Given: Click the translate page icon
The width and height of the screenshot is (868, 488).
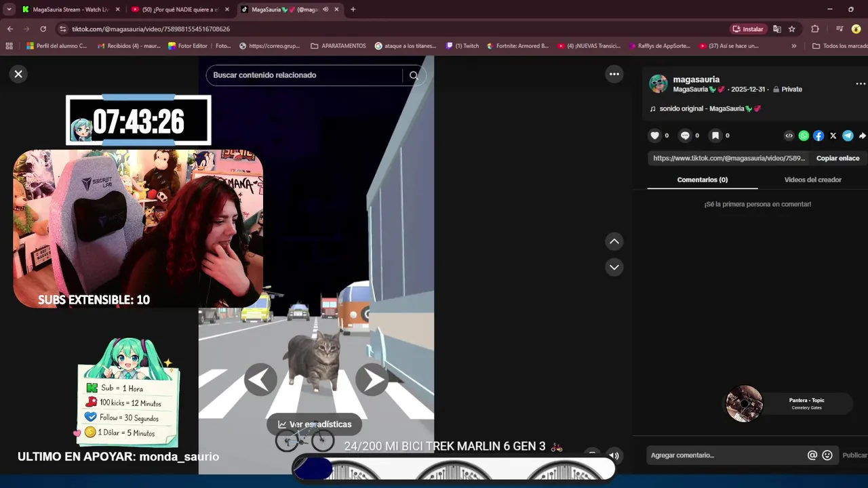Looking at the screenshot, I should tap(777, 29).
